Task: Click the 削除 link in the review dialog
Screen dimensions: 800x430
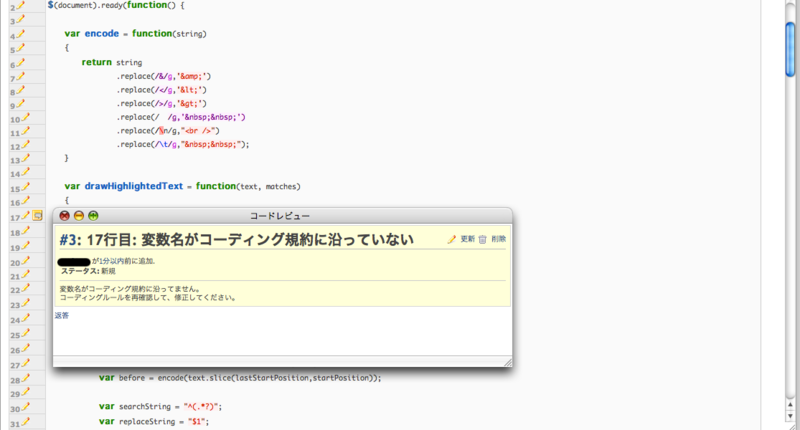Action: pyautogui.click(x=498, y=239)
